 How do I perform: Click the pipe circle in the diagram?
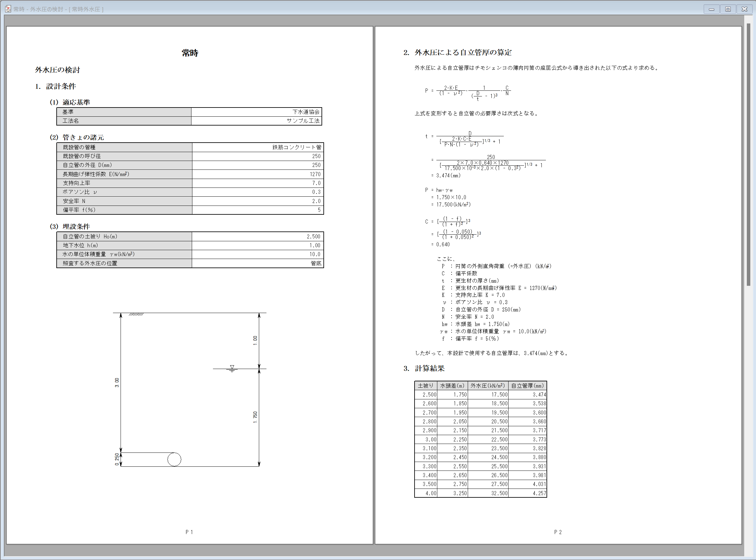click(x=174, y=460)
